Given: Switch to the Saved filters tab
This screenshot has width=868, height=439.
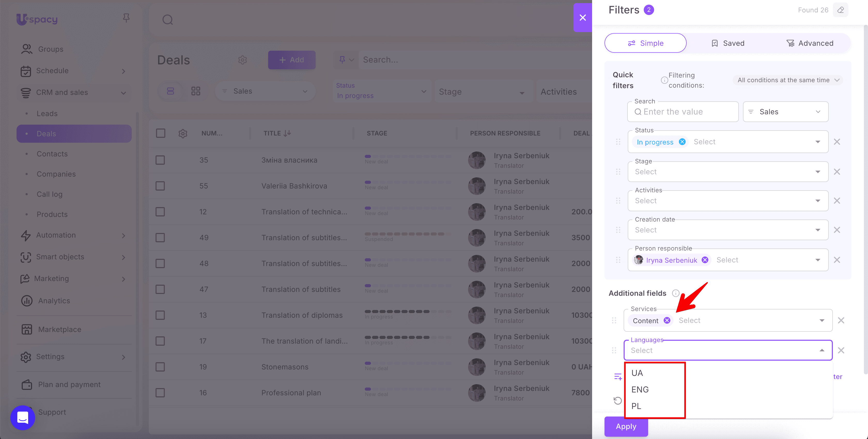Looking at the screenshot, I should [728, 43].
